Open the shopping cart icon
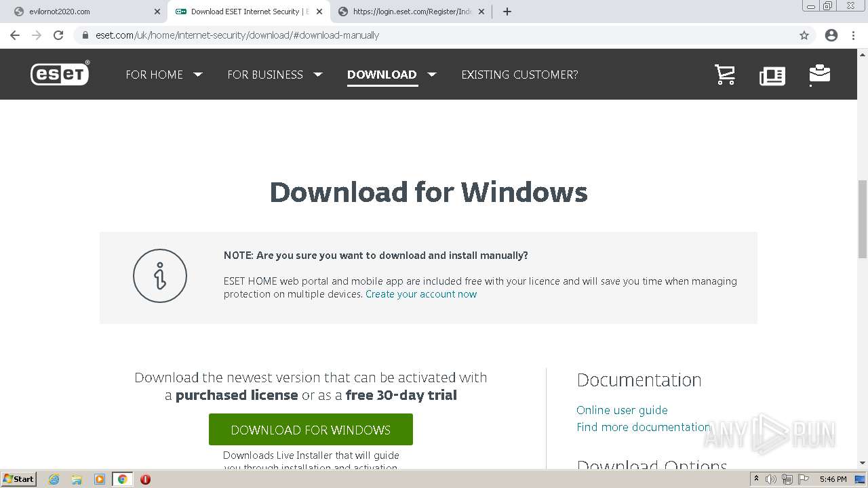 (725, 75)
